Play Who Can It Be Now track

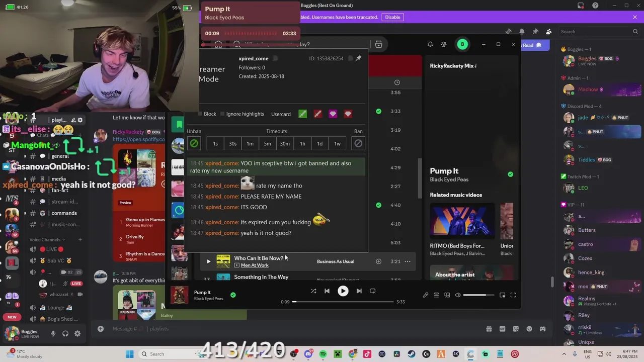(x=208, y=261)
